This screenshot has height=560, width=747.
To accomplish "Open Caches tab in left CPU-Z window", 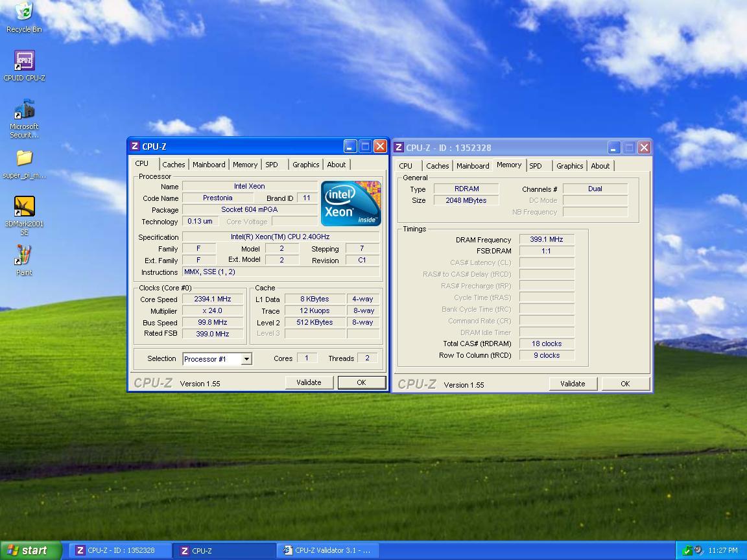I will tap(173, 165).
